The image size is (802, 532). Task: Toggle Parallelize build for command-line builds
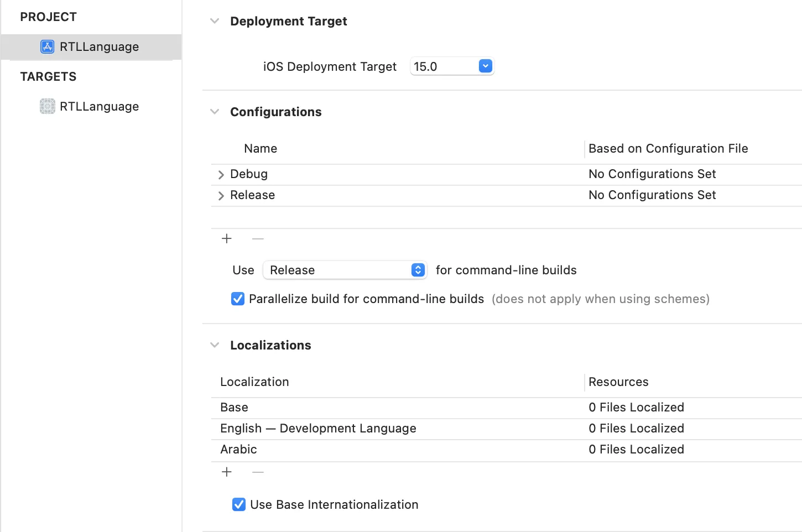click(238, 299)
